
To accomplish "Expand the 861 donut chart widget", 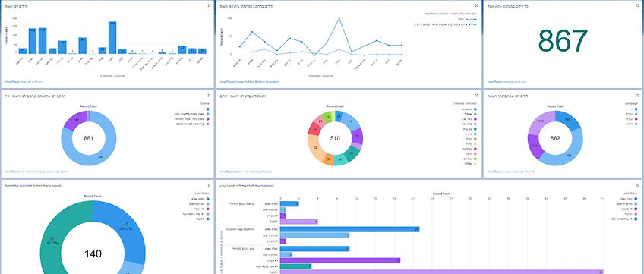I will (x=209, y=95).
